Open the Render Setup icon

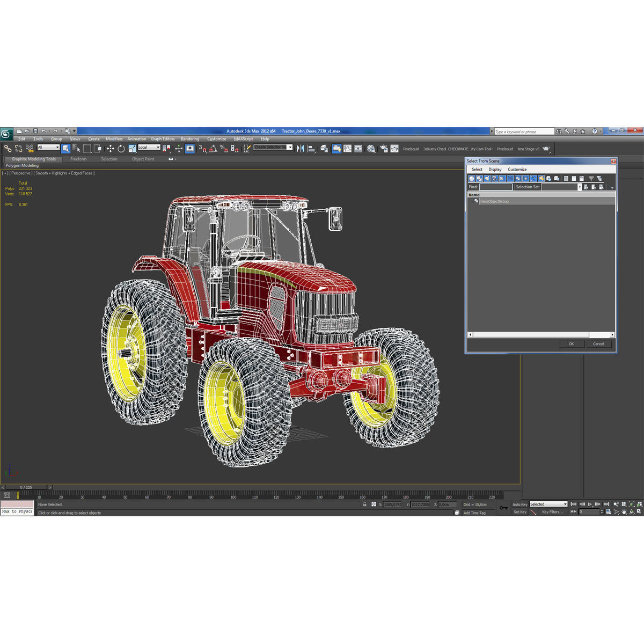tap(384, 149)
